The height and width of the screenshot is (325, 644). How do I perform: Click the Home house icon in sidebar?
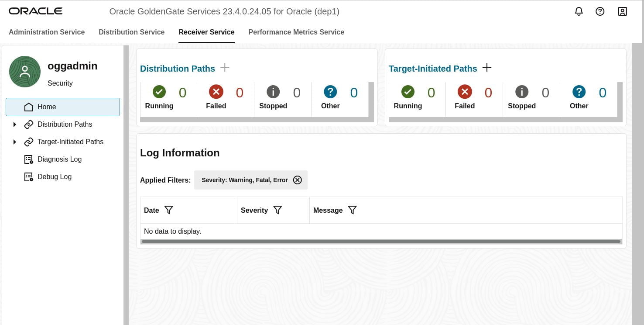(x=29, y=107)
